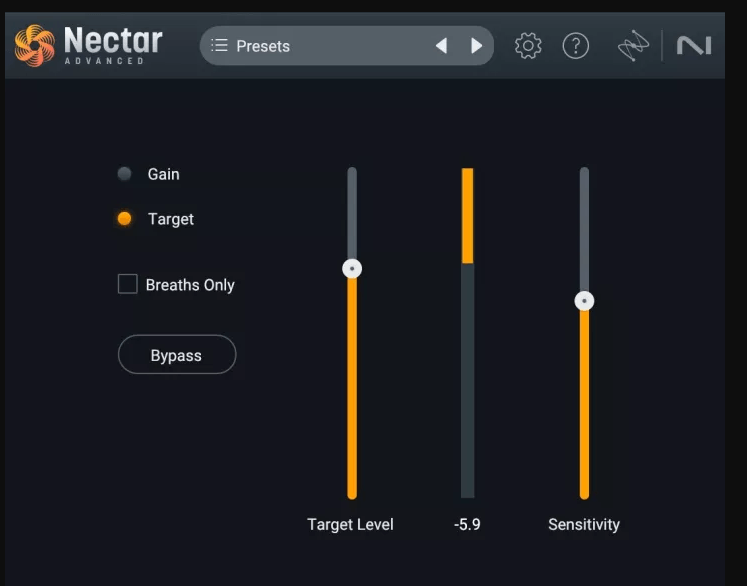The image size is (747, 586).
Task: Click the iZotope scribble logo icon
Action: 633,46
